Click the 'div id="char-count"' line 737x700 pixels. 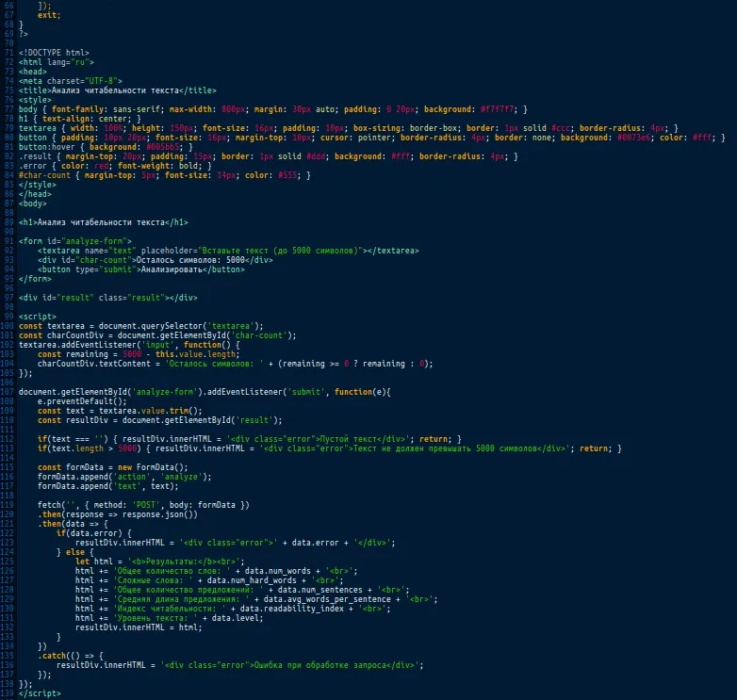(156, 260)
